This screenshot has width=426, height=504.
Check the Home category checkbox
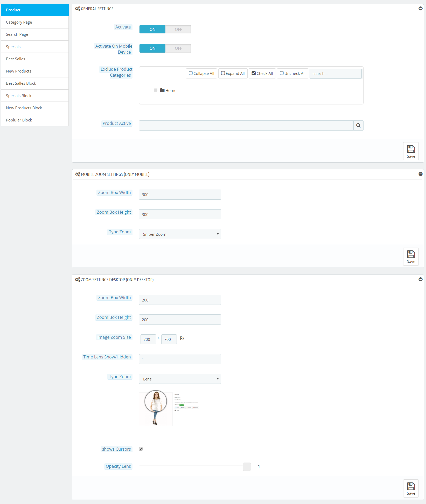tap(156, 90)
